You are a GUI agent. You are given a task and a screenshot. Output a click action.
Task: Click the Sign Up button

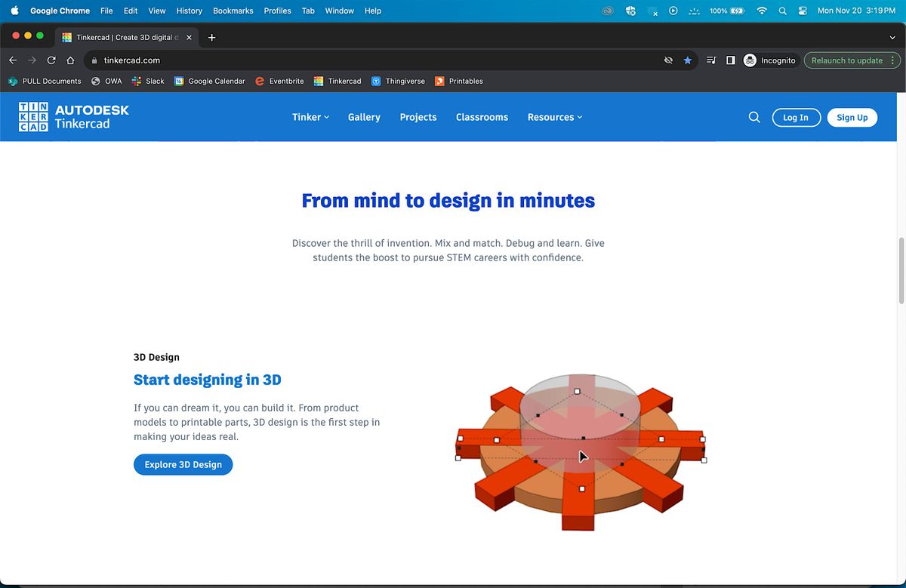[852, 117]
